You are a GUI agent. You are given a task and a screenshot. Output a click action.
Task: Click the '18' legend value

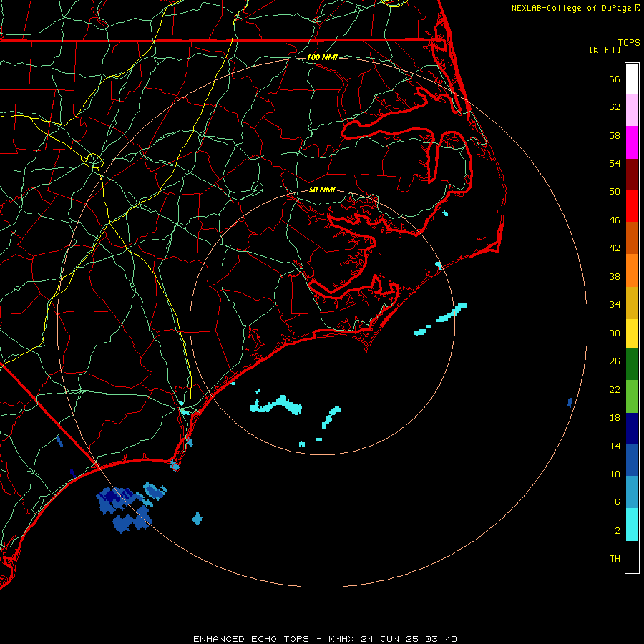[x=615, y=418]
